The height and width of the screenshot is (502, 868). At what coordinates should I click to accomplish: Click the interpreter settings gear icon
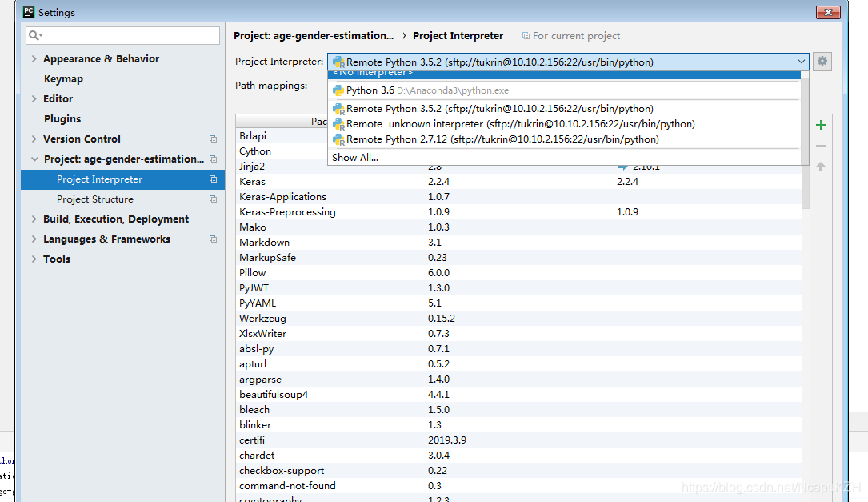point(822,62)
